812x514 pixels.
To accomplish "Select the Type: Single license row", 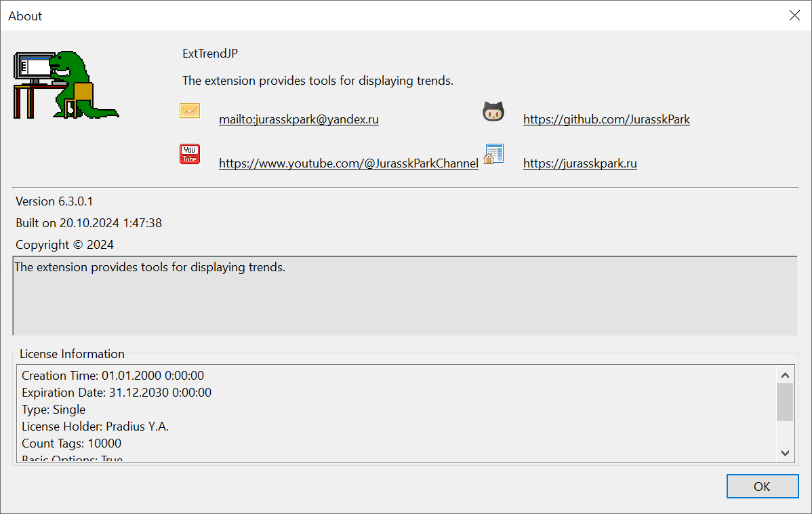I will (x=54, y=410).
